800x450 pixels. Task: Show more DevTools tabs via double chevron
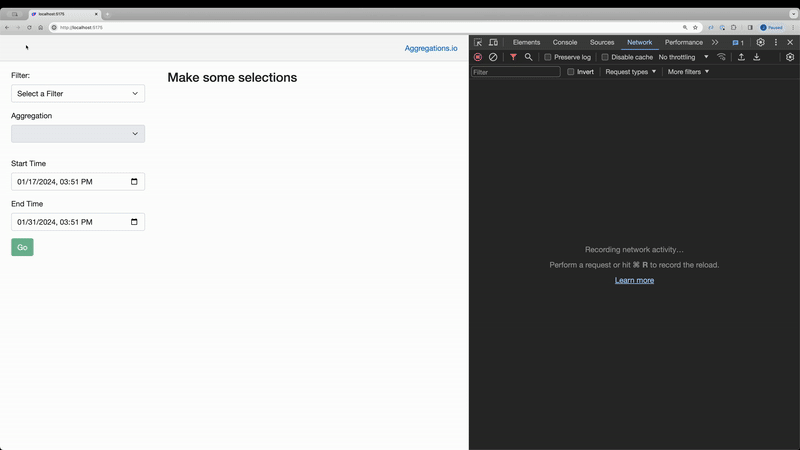(x=715, y=42)
